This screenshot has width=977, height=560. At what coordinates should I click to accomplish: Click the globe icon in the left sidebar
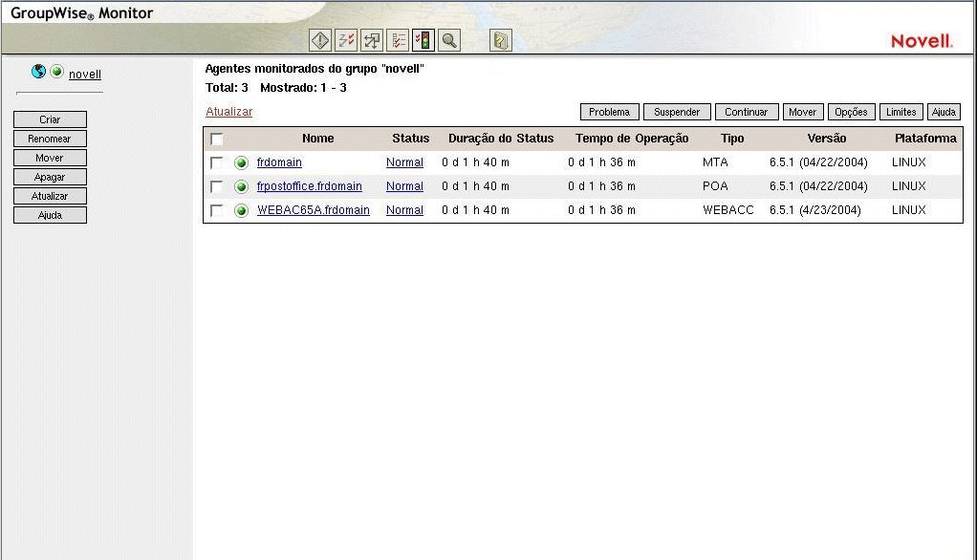point(38,71)
